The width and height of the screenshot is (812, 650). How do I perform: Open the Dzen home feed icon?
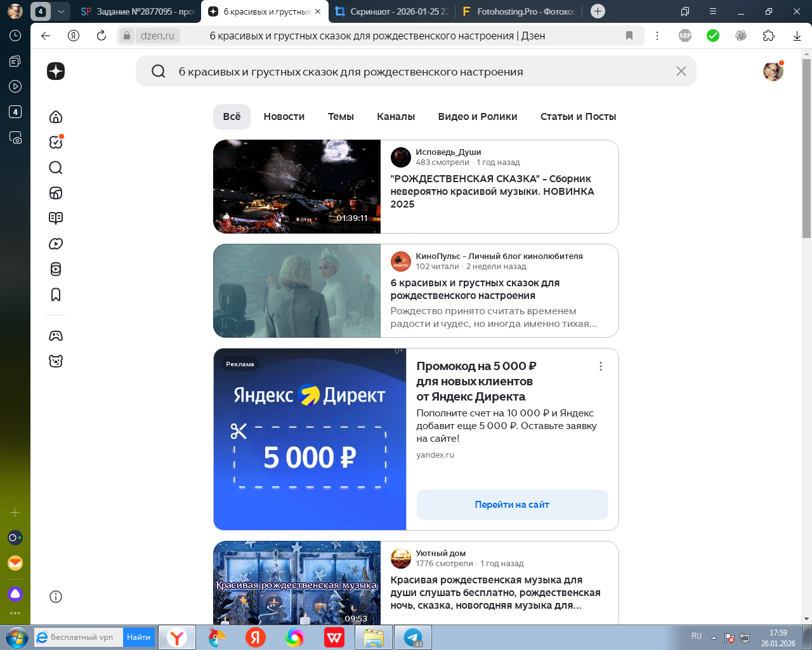(56, 117)
